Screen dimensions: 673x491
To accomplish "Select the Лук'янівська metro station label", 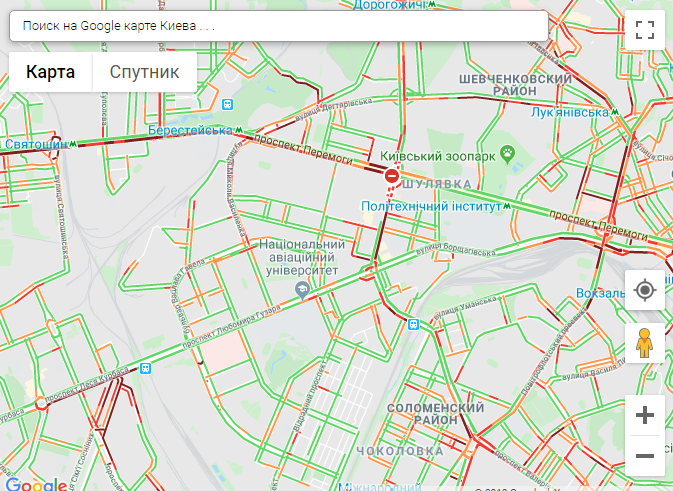I will (x=570, y=112).
